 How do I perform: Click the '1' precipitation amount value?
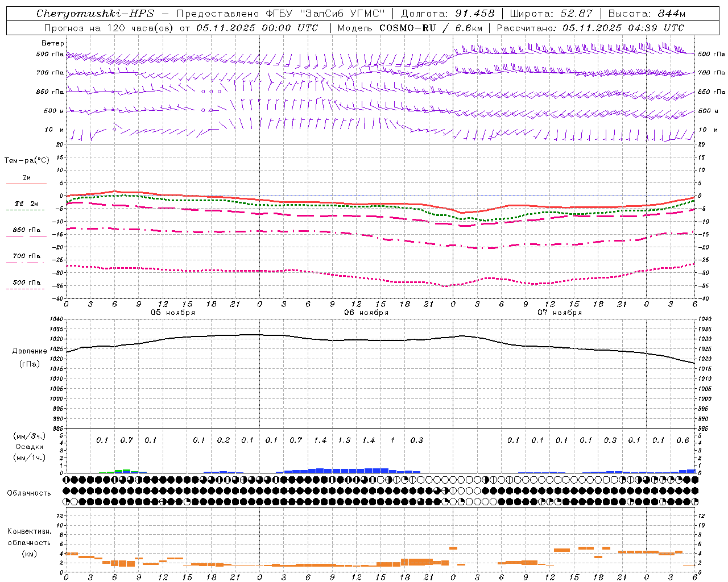[392, 440]
